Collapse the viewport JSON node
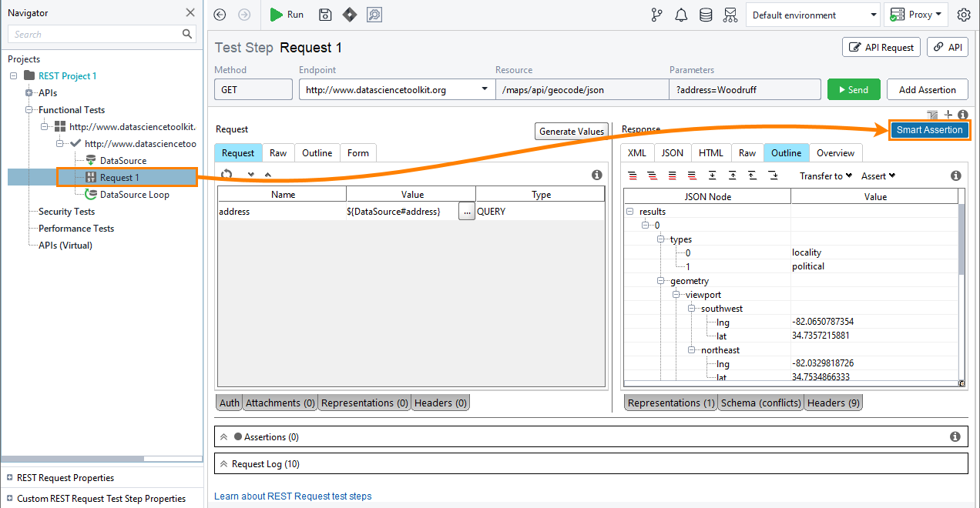Viewport: 980px width, 508px height. (x=676, y=294)
